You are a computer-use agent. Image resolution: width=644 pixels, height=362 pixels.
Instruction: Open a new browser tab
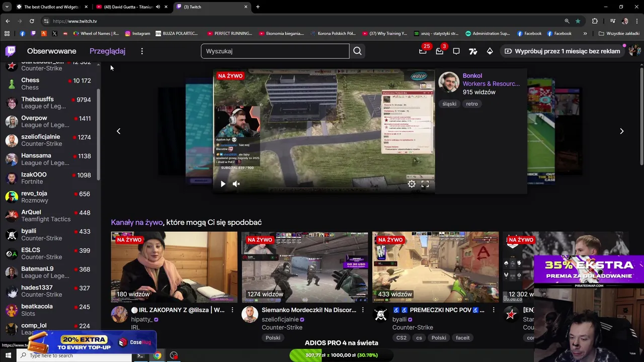[x=258, y=7]
